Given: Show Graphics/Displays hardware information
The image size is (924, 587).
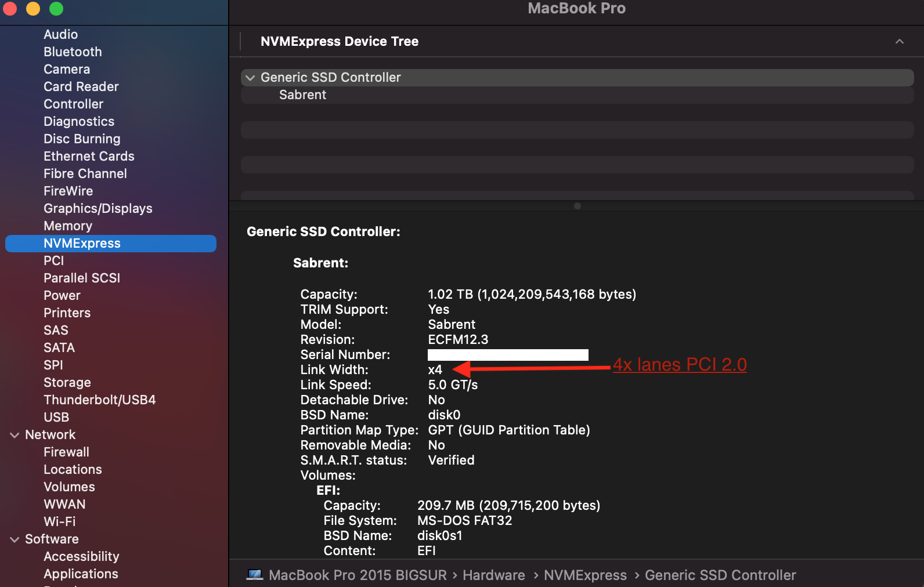Looking at the screenshot, I should click(x=98, y=209).
